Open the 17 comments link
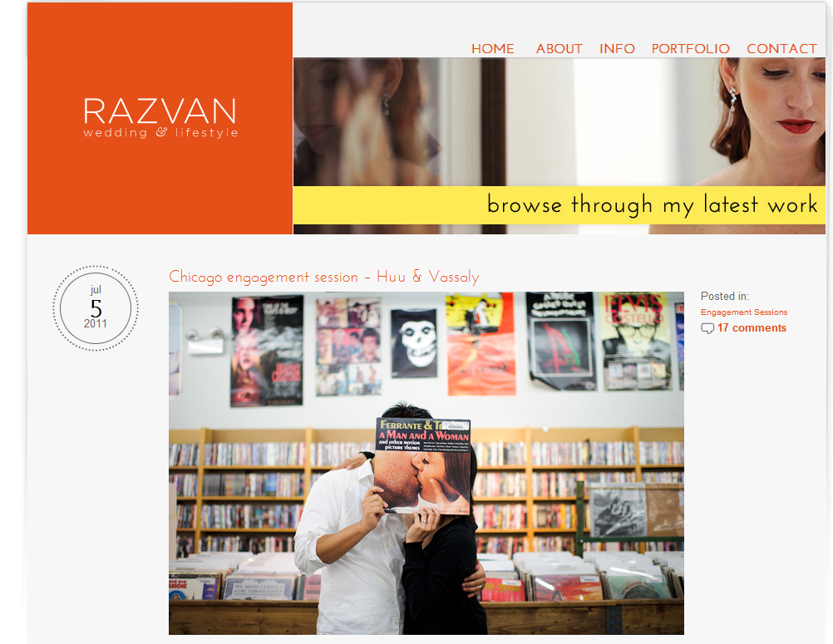The height and width of the screenshot is (644, 833). (x=752, y=328)
